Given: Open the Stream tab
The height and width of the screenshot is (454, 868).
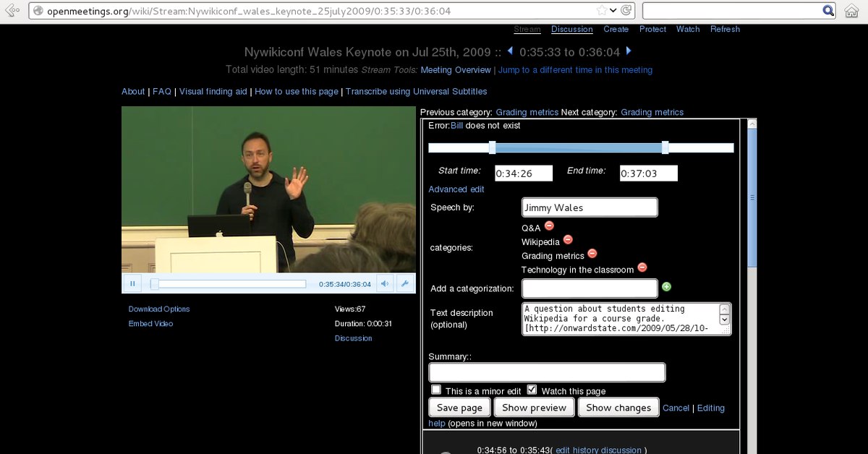Looking at the screenshot, I should 527,30.
